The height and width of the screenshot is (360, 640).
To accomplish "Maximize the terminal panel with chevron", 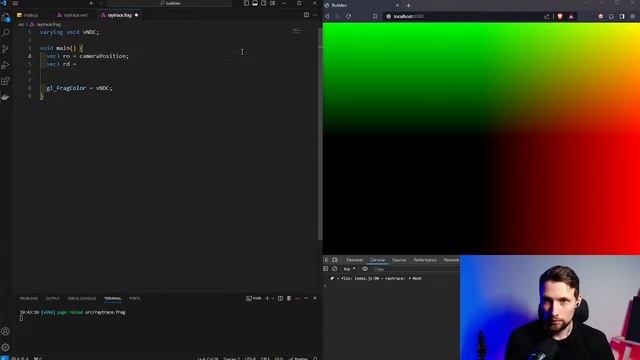I will [x=306, y=298].
